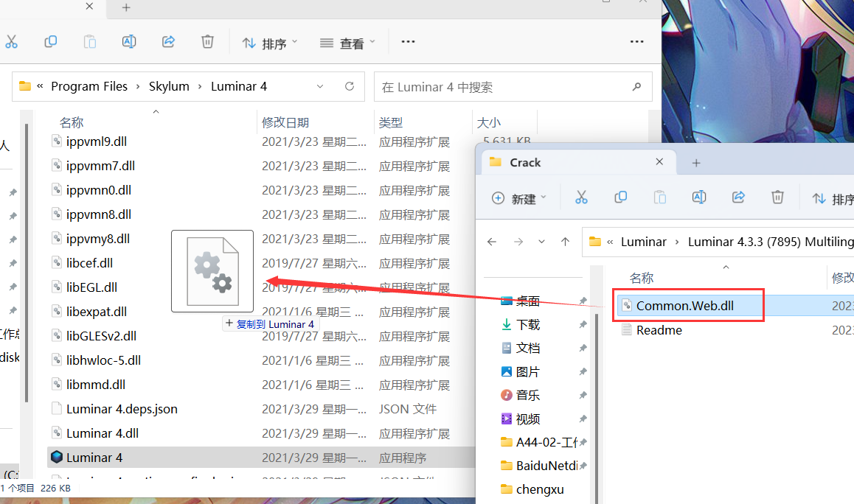Click the Delete trash icon in the Luminar 4 window

[x=208, y=42]
